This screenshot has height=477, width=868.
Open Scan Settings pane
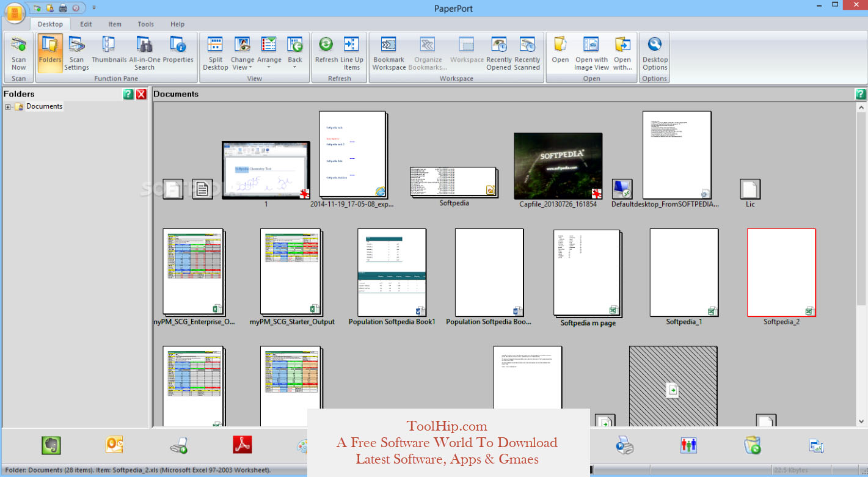[x=76, y=53]
